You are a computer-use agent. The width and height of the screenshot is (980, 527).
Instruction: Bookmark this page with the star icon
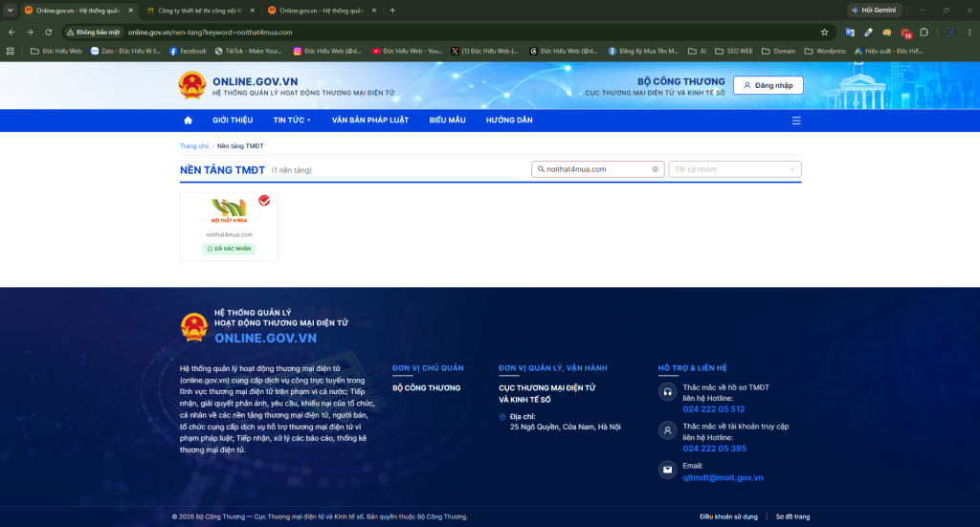pos(824,33)
